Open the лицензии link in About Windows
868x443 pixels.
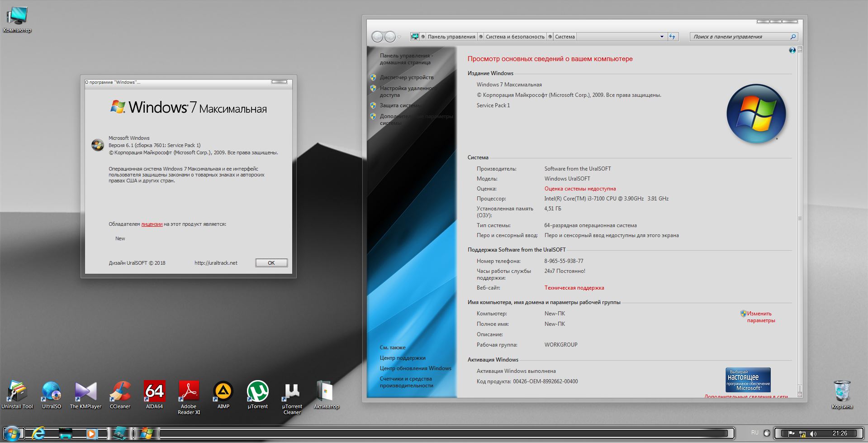click(152, 224)
